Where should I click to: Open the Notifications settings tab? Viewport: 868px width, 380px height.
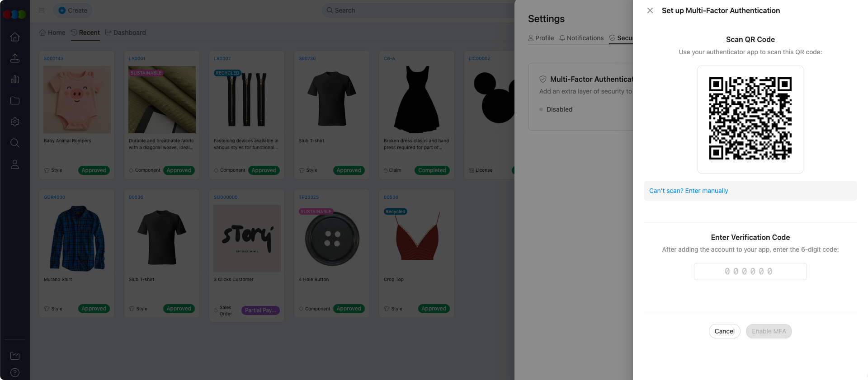[x=581, y=38]
